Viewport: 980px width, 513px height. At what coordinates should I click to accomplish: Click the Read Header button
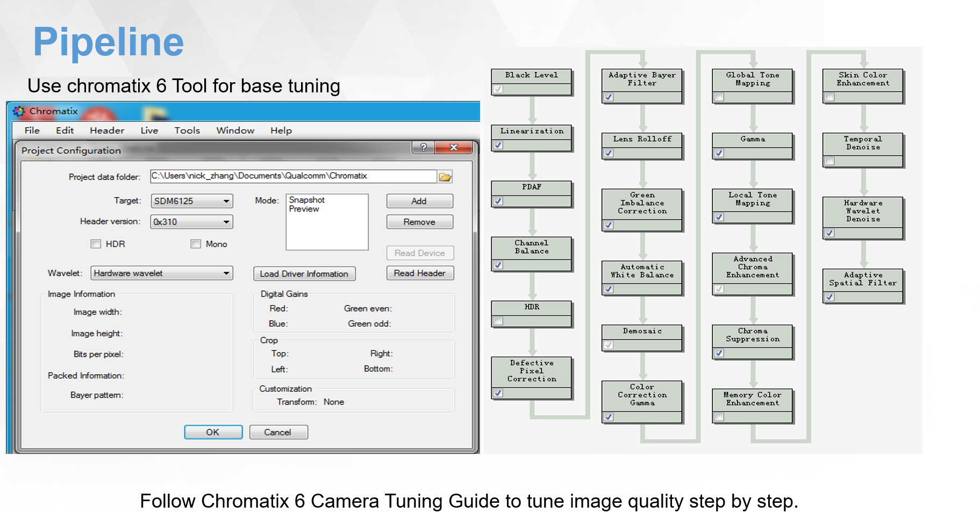tap(420, 273)
